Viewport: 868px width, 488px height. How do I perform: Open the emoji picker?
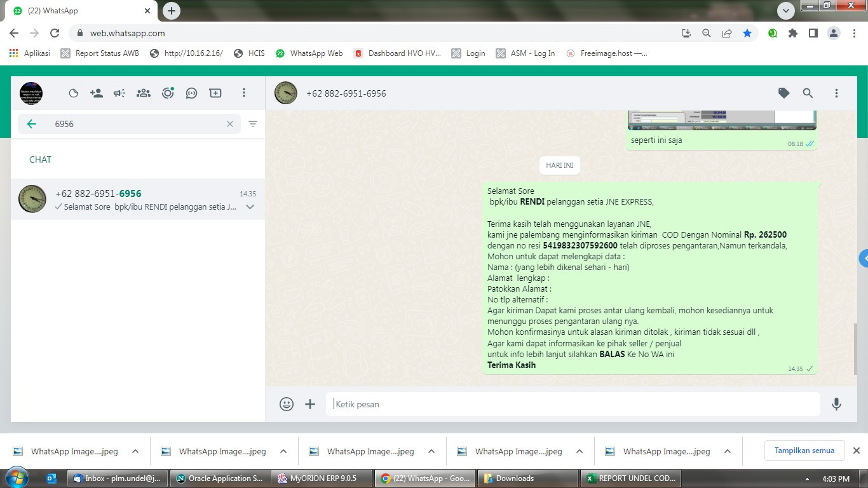click(x=287, y=404)
